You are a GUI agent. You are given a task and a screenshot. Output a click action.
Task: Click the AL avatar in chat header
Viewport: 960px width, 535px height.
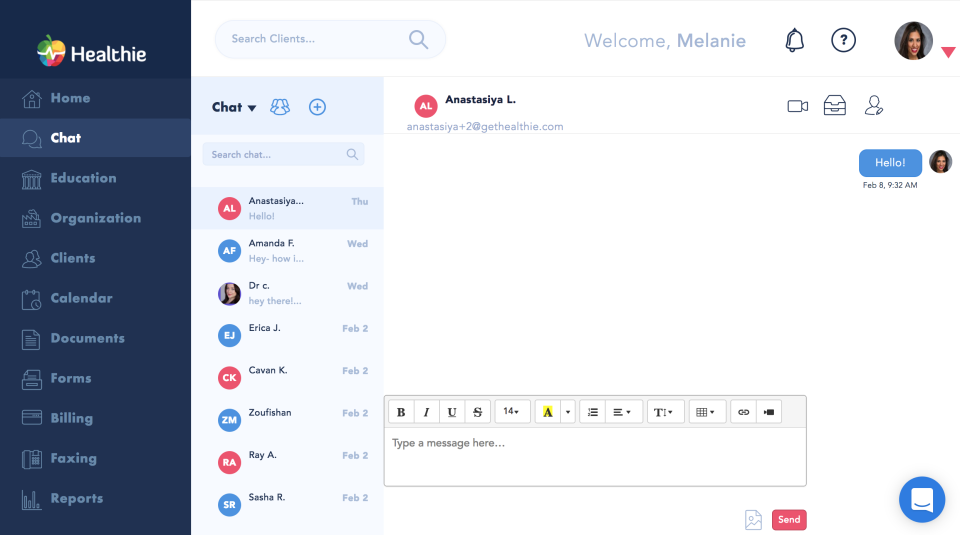tap(426, 106)
